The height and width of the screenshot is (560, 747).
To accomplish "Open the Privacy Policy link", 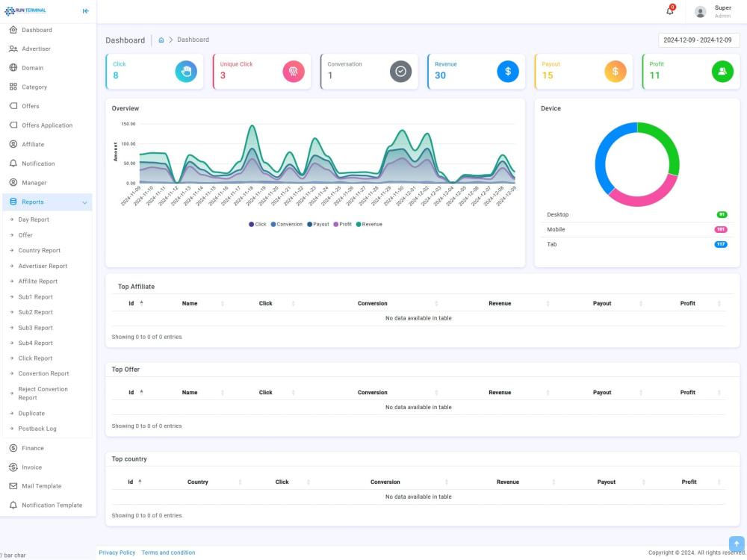I will point(117,553).
